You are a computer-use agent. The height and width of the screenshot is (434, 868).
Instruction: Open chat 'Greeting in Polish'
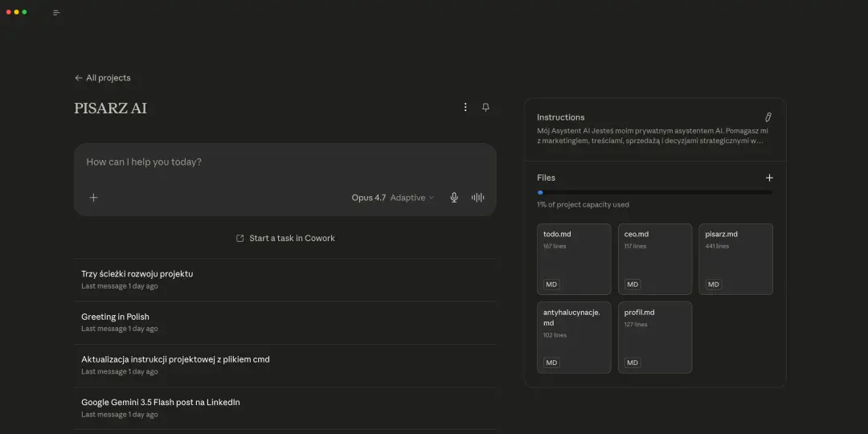coord(285,323)
